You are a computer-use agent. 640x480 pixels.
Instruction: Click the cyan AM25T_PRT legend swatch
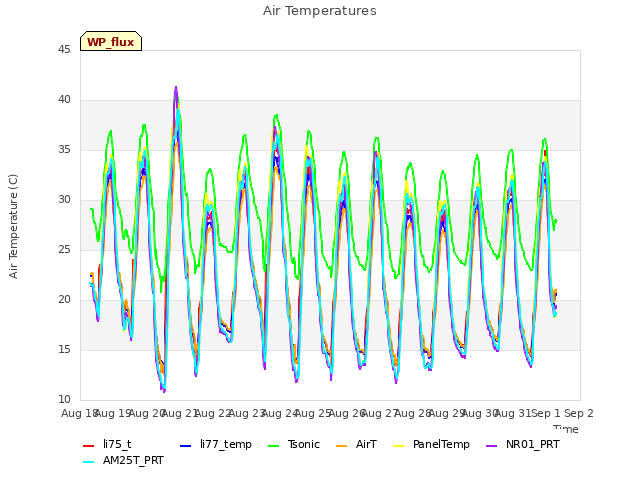tap(89, 462)
